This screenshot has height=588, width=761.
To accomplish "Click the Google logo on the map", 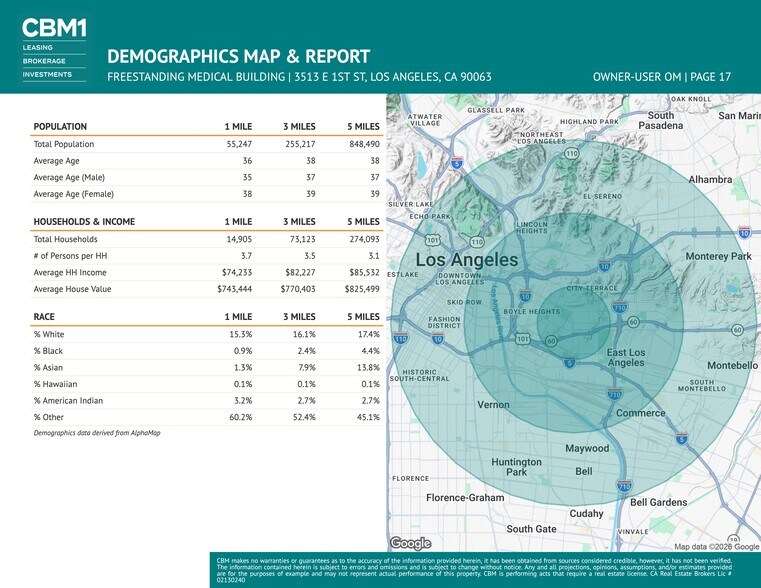I will (x=410, y=543).
